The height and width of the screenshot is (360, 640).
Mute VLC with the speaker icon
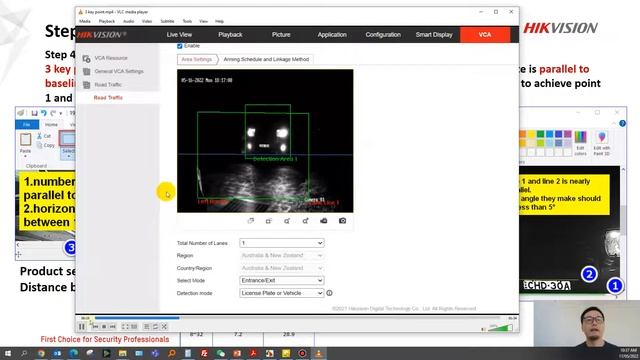484,328
